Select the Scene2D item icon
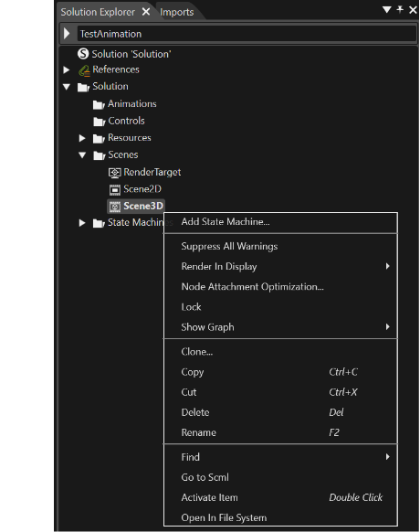The height and width of the screenshot is (532, 420). pyautogui.click(x=115, y=189)
